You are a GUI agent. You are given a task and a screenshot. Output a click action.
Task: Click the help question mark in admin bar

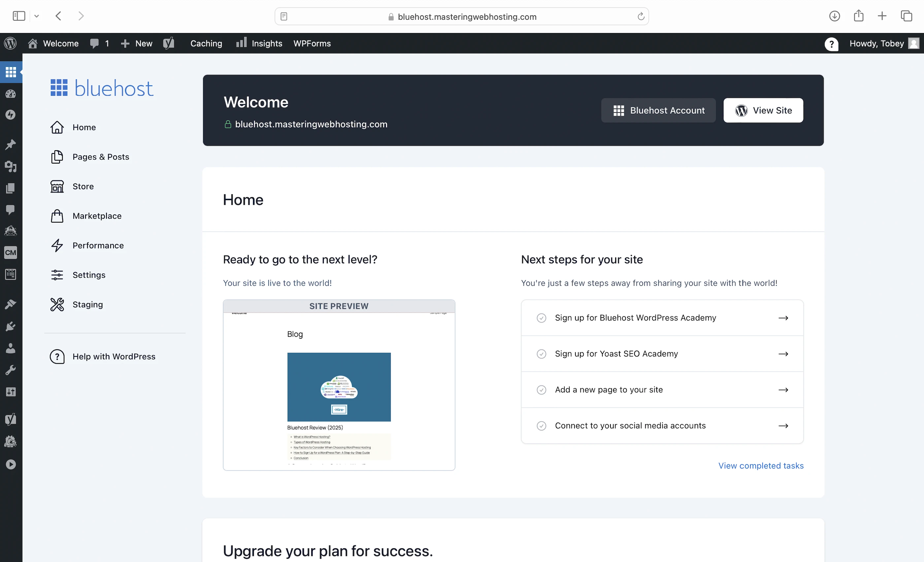[x=831, y=44]
